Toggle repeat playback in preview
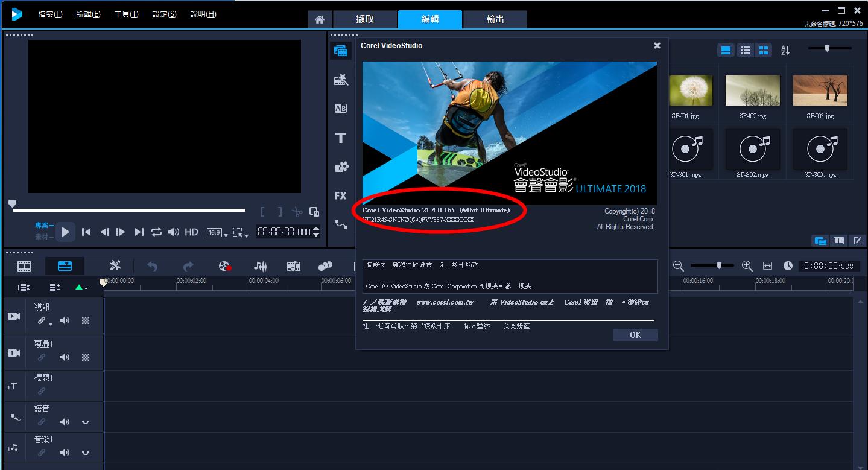The height and width of the screenshot is (470, 868). tap(156, 232)
